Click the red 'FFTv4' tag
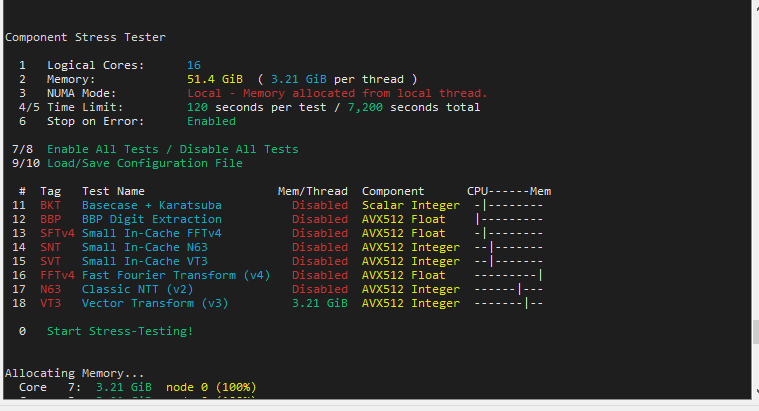The height and width of the screenshot is (411, 759). pyautogui.click(x=57, y=276)
